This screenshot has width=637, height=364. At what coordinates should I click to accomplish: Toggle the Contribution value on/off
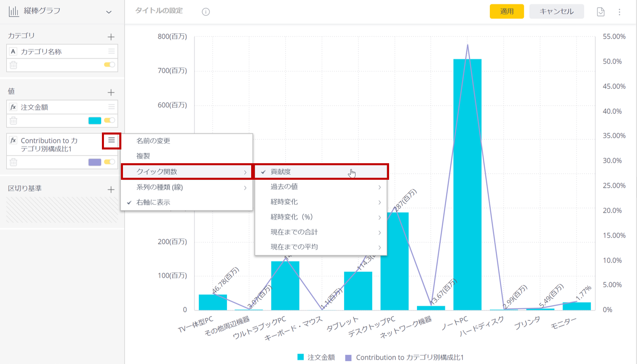pos(110,162)
